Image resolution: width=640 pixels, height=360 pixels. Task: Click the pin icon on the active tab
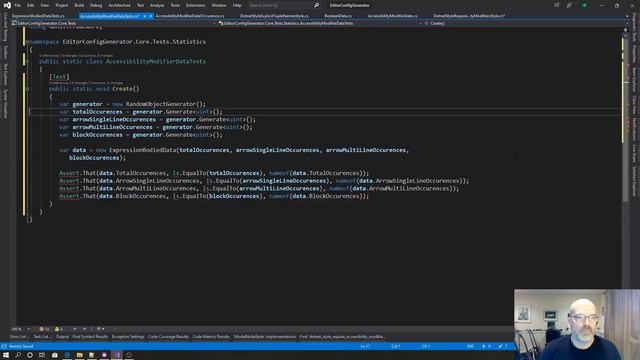[x=144, y=16]
